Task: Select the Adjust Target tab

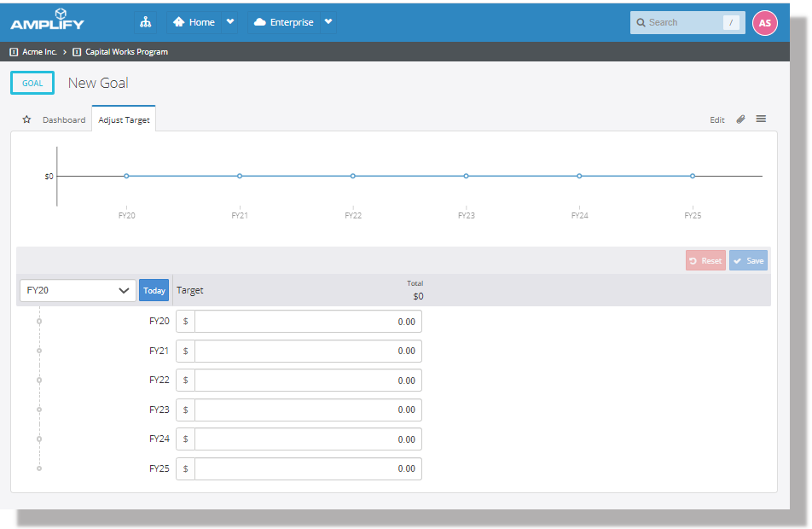Action: click(124, 120)
